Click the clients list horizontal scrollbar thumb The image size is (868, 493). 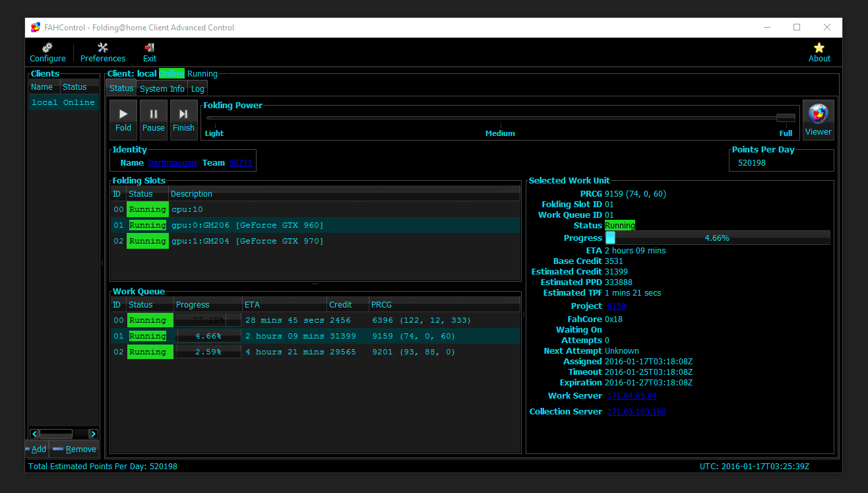point(56,434)
